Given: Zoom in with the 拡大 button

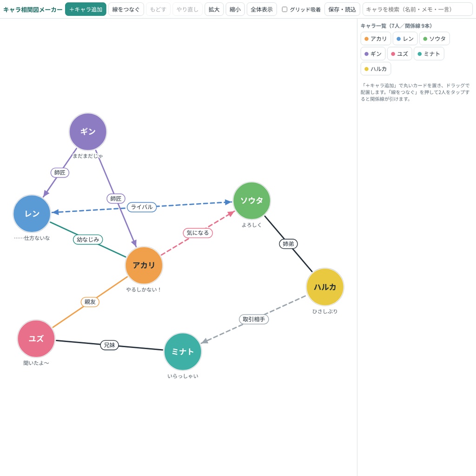Looking at the screenshot, I should tap(214, 9).
